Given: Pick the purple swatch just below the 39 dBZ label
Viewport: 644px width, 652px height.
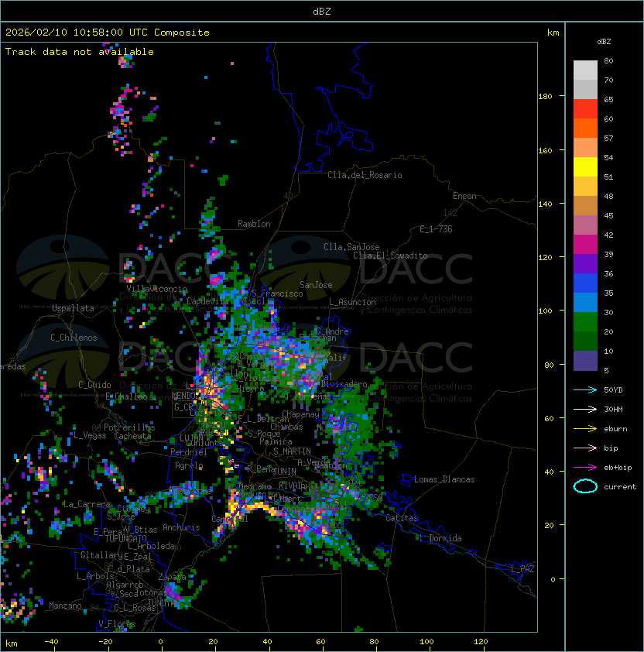Looking at the screenshot, I should [x=585, y=263].
